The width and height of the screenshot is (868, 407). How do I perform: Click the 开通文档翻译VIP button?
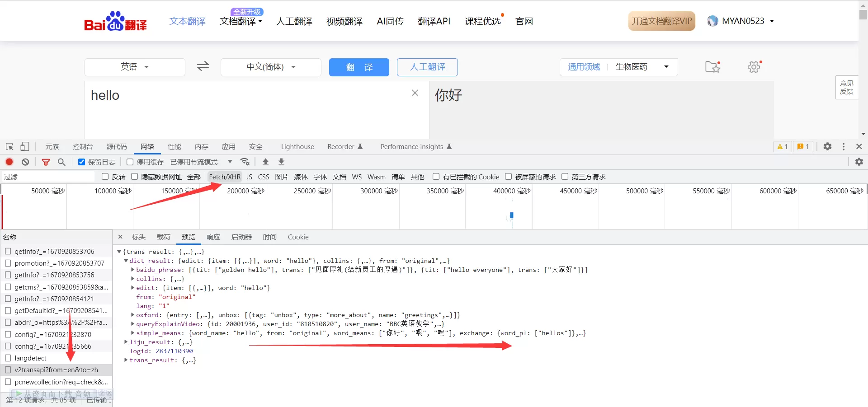pyautogui.click(x=661, y=21)
